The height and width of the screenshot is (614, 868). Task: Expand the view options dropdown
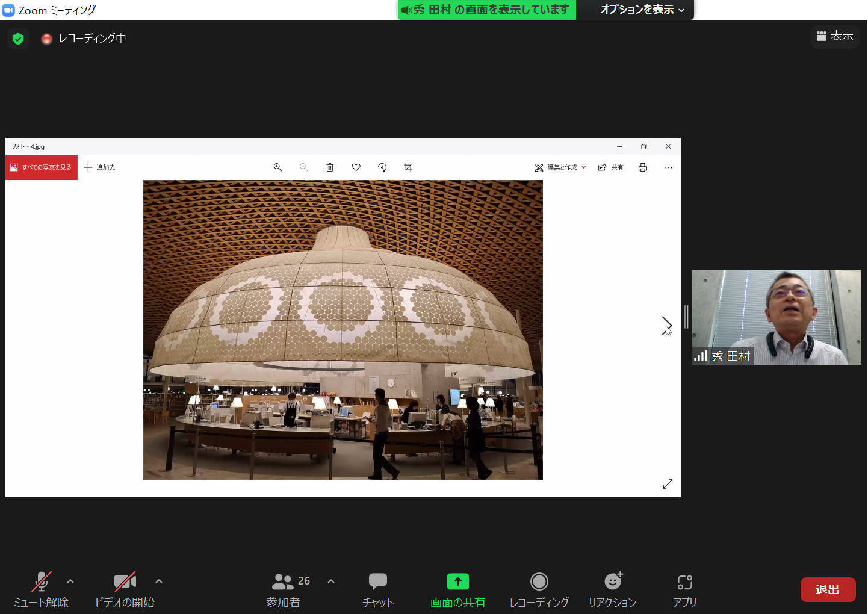click(642, 10)
